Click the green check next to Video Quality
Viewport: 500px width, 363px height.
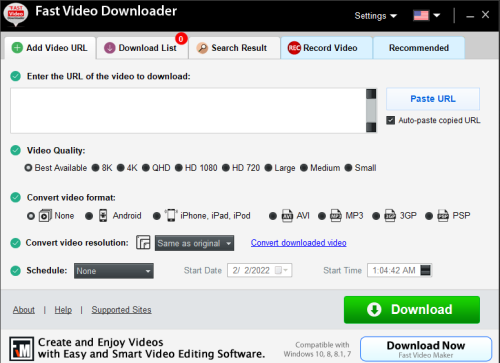tap(16, 150)
